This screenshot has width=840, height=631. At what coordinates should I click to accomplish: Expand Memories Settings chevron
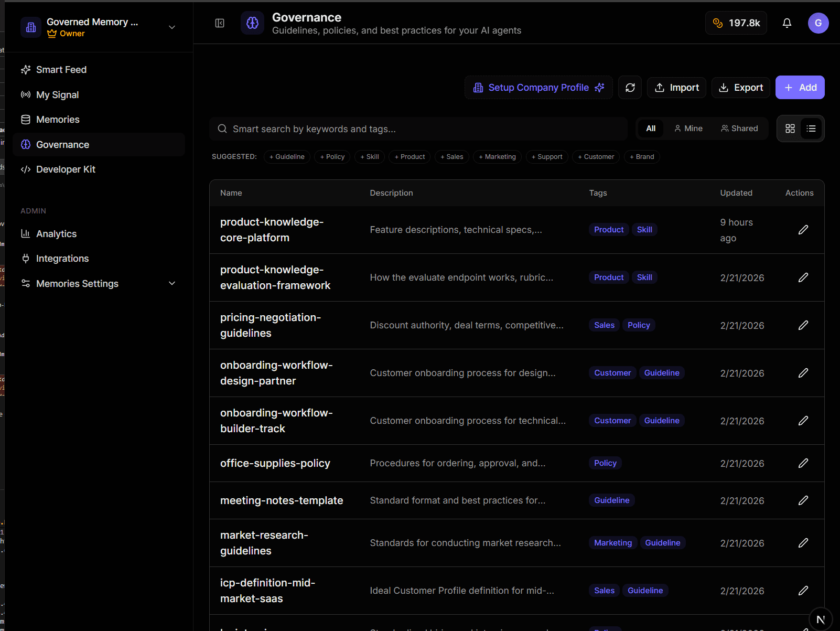pyautogui.click(x=172, y=283)
